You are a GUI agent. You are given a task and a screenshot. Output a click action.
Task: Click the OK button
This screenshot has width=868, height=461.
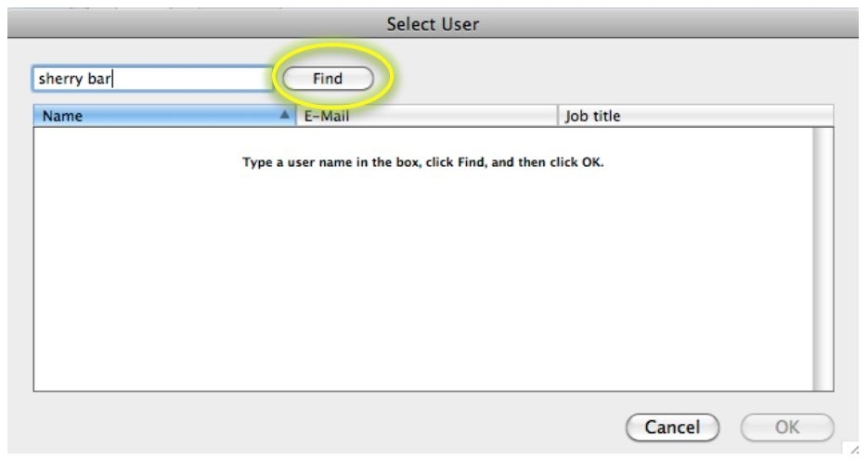pos(787,428)
